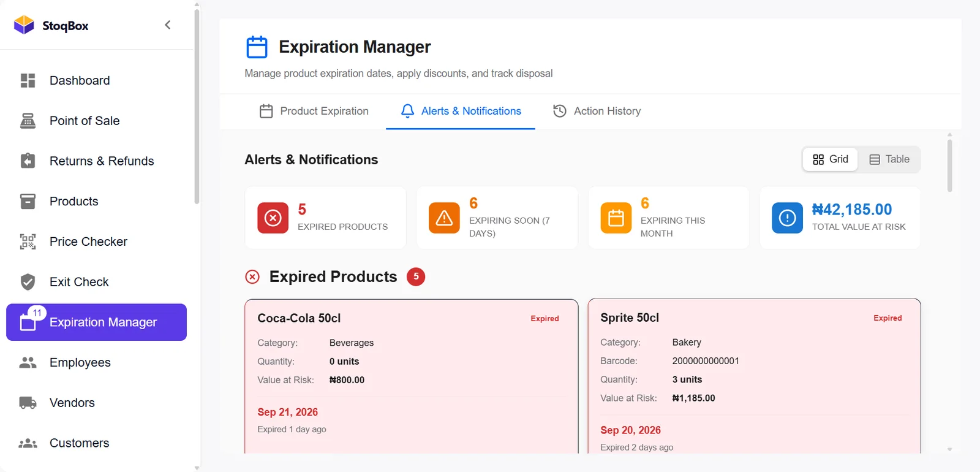Click the barcode 2000000000001
The width and height of the screenshot is (980, 472).
706,361
